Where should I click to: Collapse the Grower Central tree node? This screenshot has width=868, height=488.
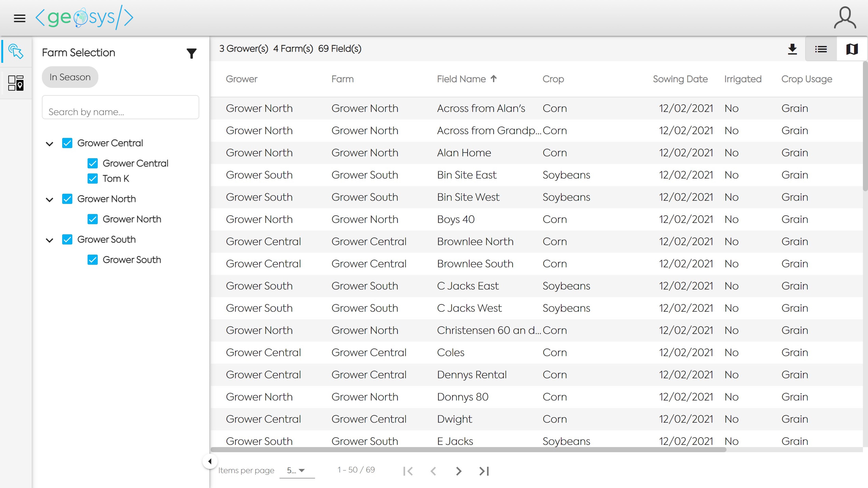point(50,144)
